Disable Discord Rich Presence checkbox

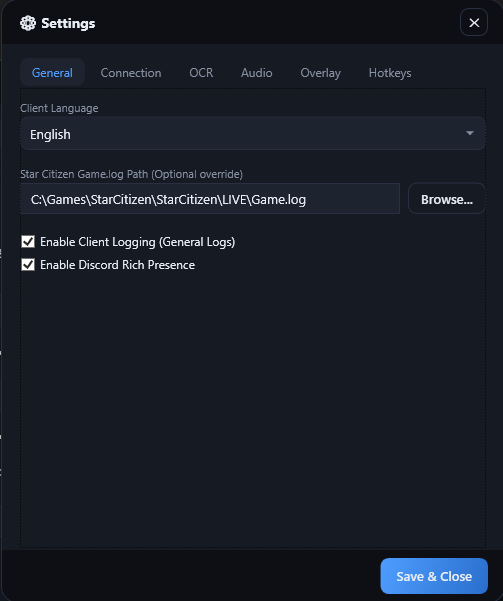(x=28, y=265)
